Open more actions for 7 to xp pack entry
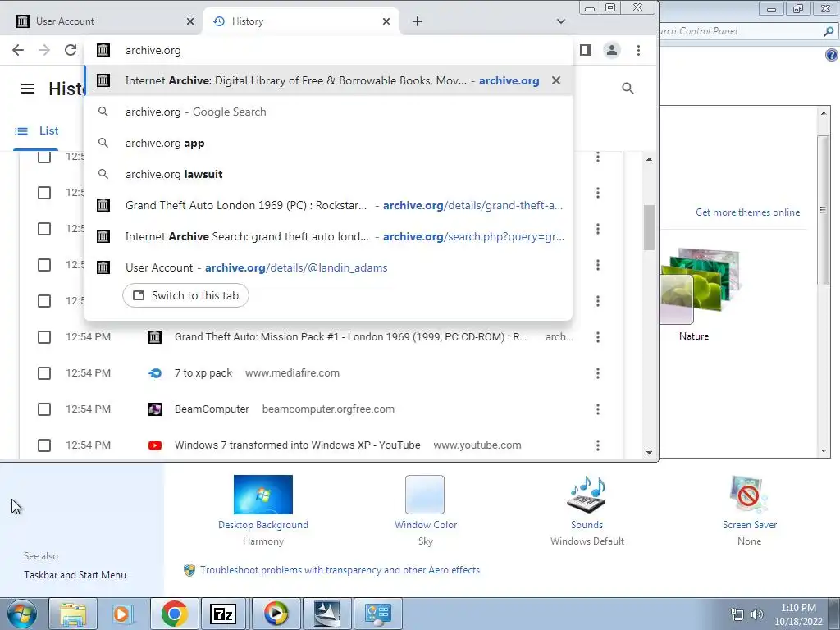This screenshot has height=630, width=840. click(x=598, y=373)
